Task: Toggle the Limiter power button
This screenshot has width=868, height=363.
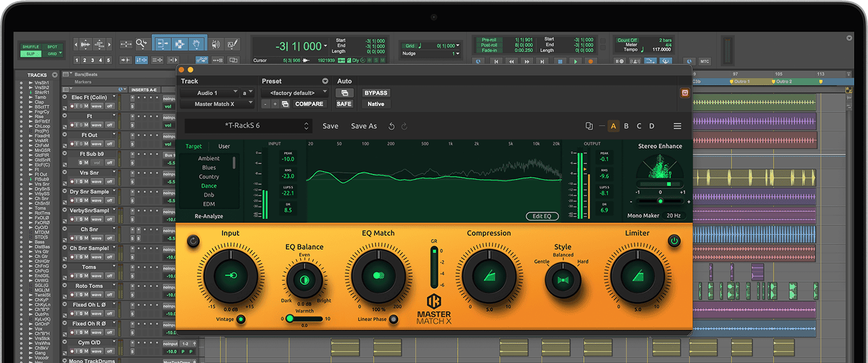Action: tap(674, 240)
